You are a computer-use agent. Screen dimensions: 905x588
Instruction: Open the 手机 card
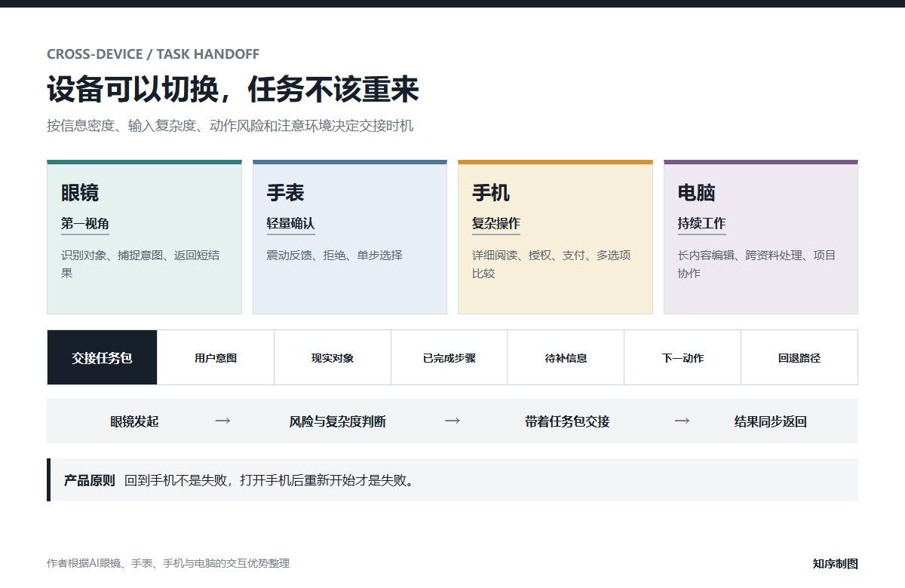pyautogui.click(x=555, y=237)
